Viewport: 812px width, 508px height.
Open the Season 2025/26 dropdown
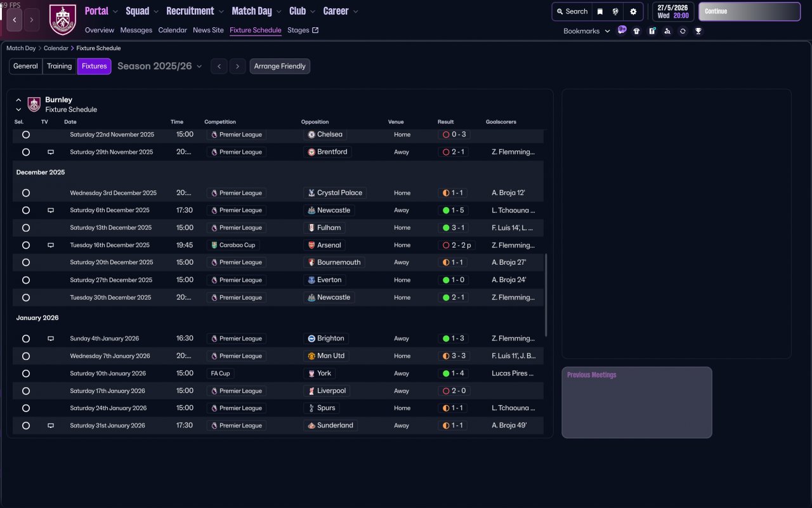[160, 66]
